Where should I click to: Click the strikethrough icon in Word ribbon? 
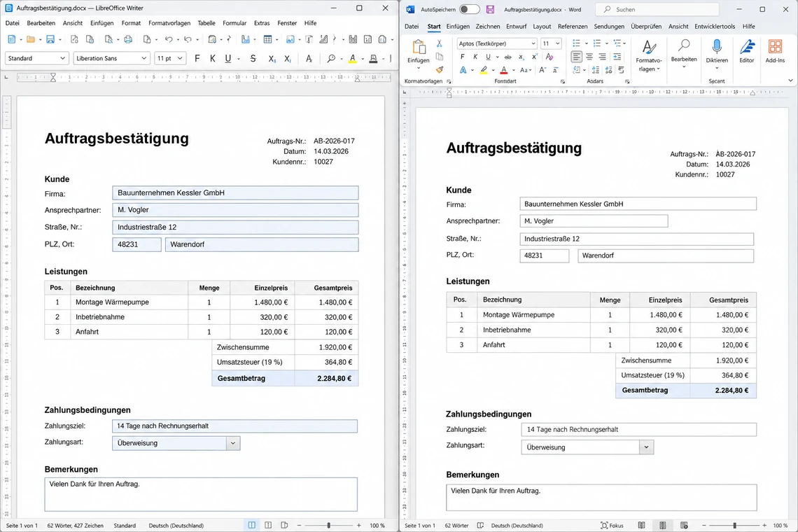coord(508,57)
